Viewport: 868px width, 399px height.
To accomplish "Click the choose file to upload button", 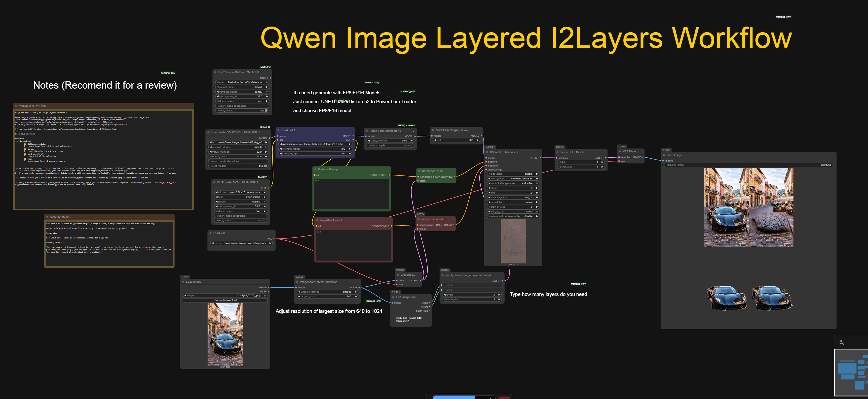I will pos(225,300).
